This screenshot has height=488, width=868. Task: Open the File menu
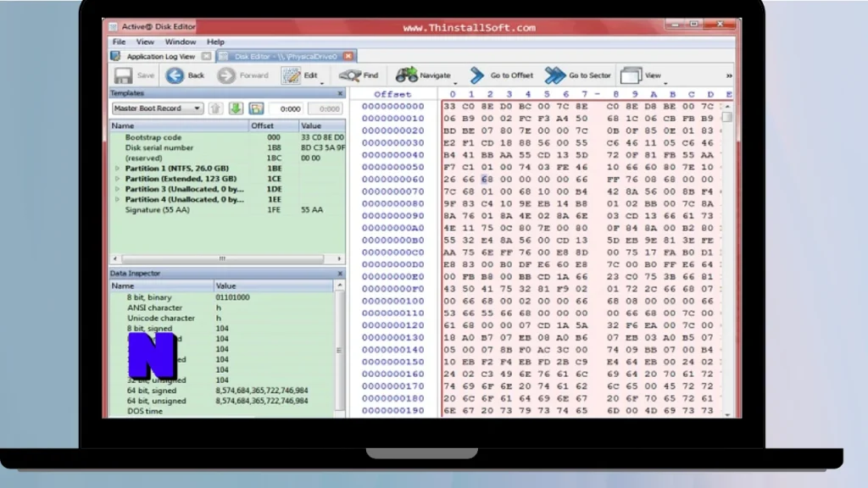pos(119,42)
